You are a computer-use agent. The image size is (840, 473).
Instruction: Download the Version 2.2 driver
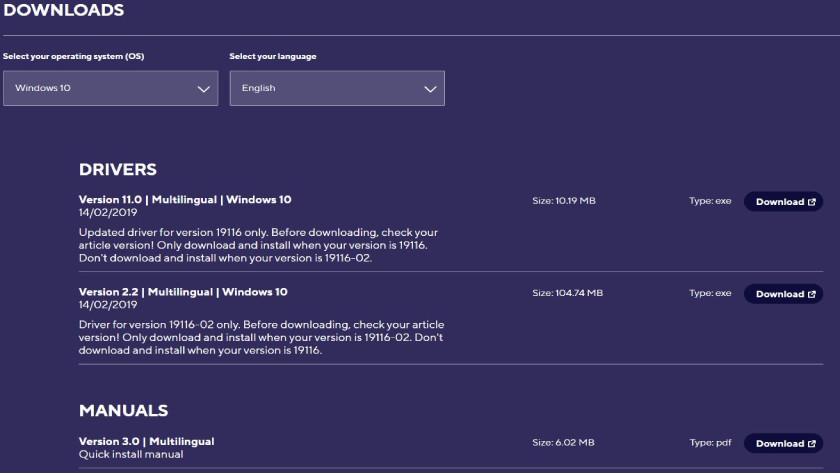(781, 294)
